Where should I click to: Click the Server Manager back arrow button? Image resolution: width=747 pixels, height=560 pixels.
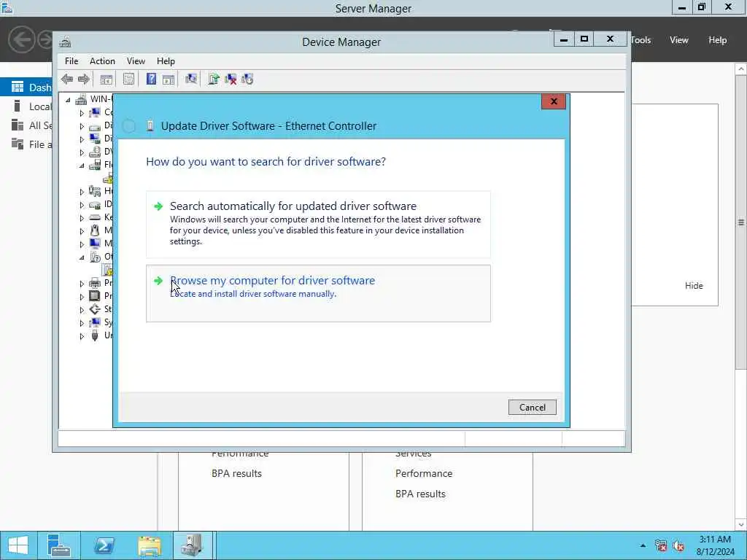click(x=22, y=39)
